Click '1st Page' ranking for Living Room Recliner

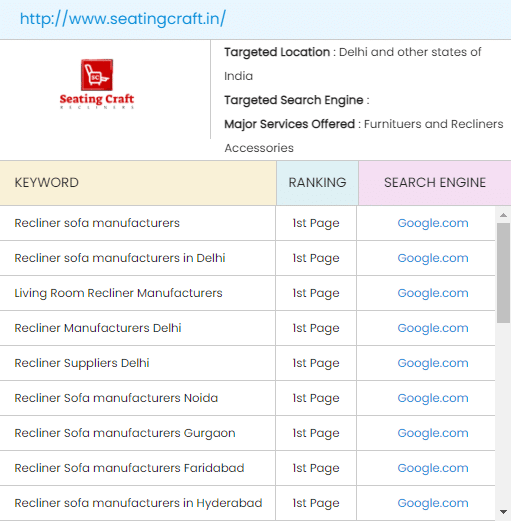pos(316,293)
